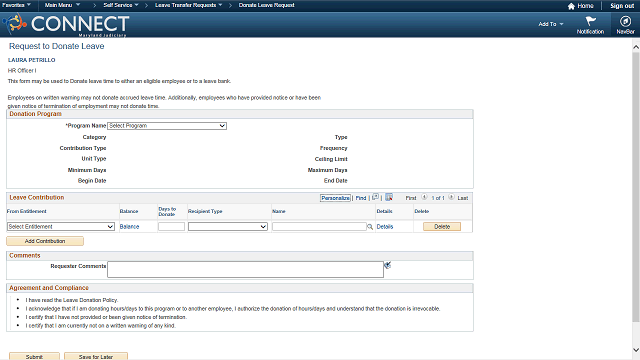Viewport: 640px width, 360px height.
Task: Click the Name lookup magnifier icon
Action: (x=370, y=227)
